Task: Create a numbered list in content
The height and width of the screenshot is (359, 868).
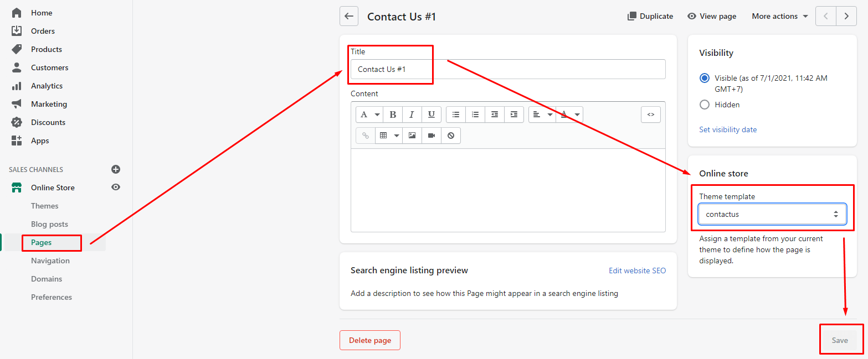Action: 475,115
